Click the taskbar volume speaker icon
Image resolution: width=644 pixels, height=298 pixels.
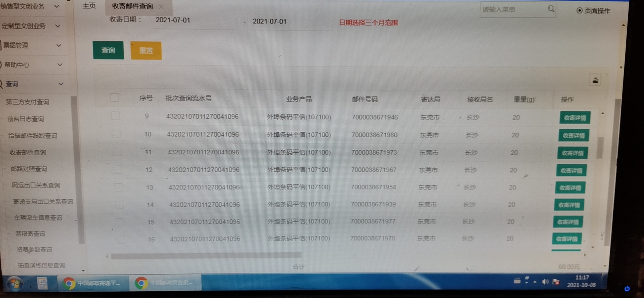tap(545, 282)
